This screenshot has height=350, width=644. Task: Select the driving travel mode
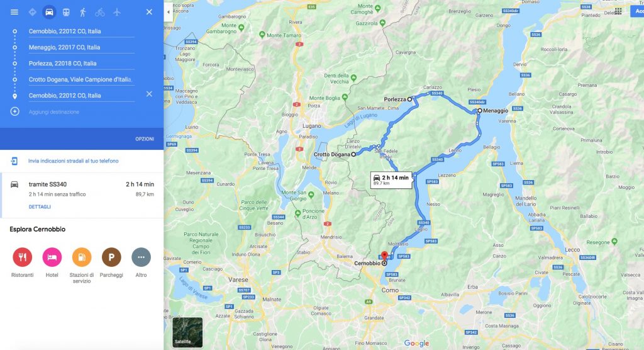pyautogui.click(x=49, y=12)
